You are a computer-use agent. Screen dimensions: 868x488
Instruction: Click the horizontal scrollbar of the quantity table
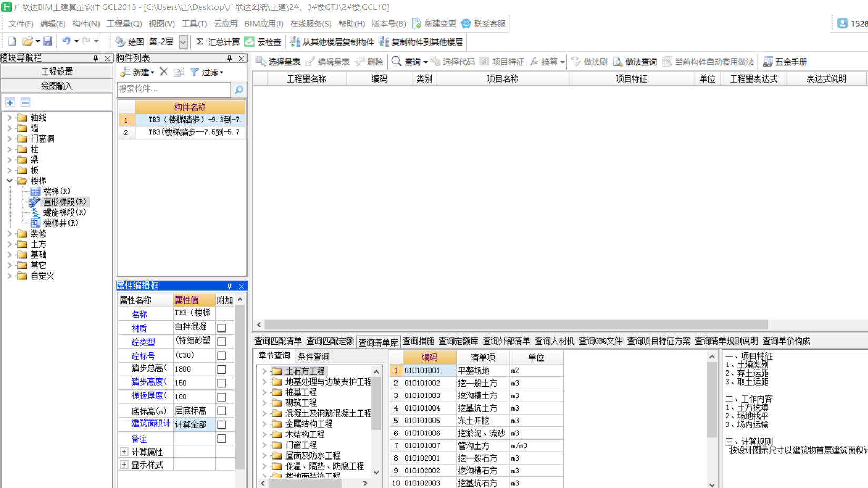516,325
